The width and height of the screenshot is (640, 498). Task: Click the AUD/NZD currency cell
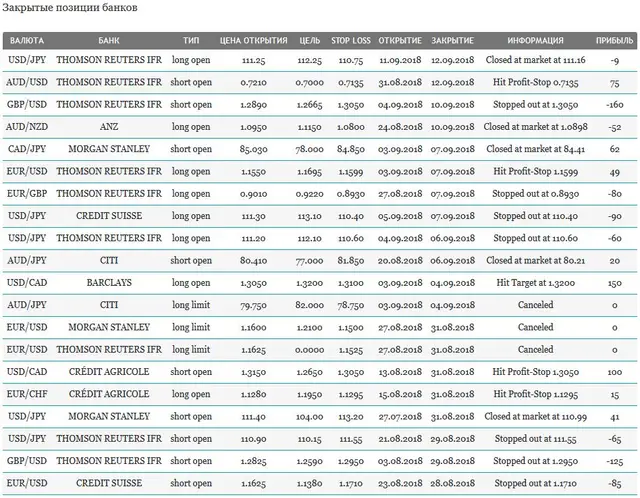(x=27, y=127)
